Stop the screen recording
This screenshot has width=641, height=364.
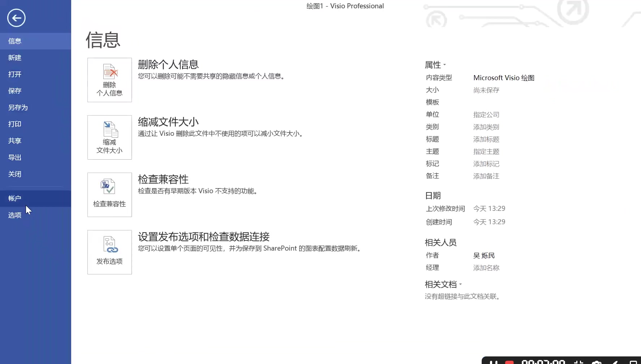509,362
